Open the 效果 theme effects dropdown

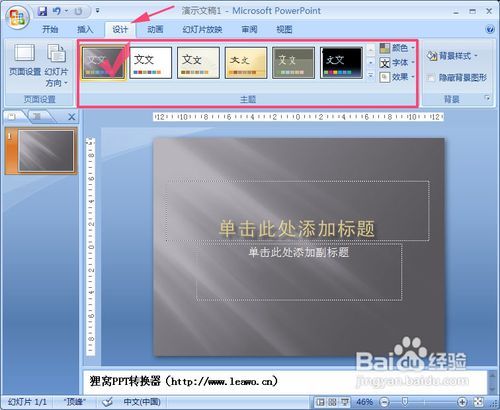pos(397,77)
